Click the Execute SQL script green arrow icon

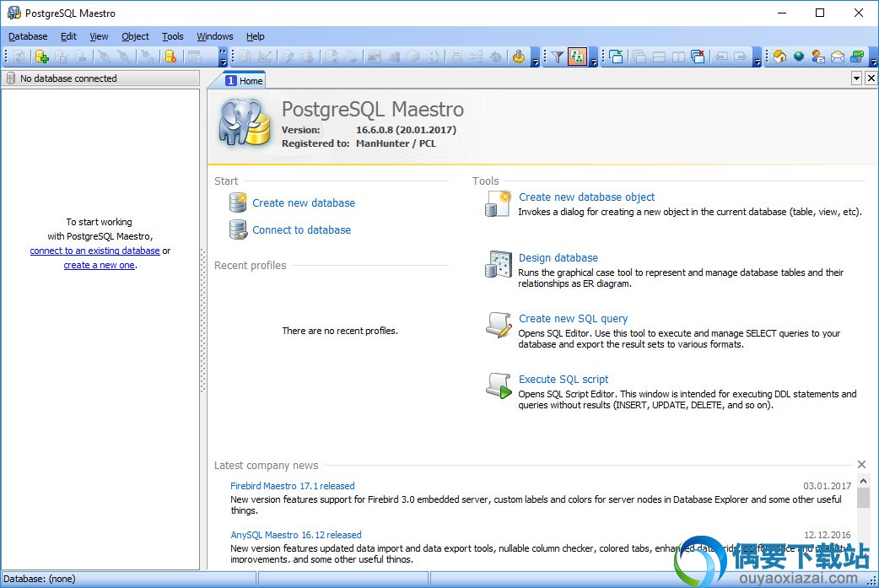point(499,385)
